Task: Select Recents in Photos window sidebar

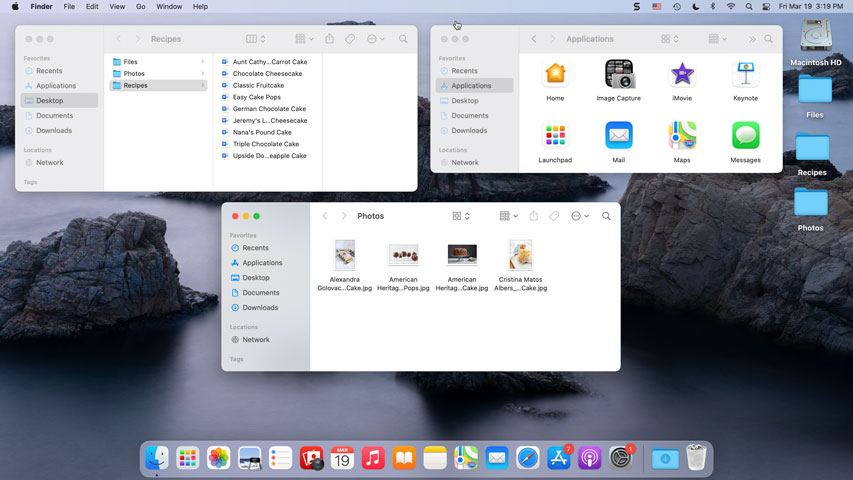Action: tap(266, 248)
